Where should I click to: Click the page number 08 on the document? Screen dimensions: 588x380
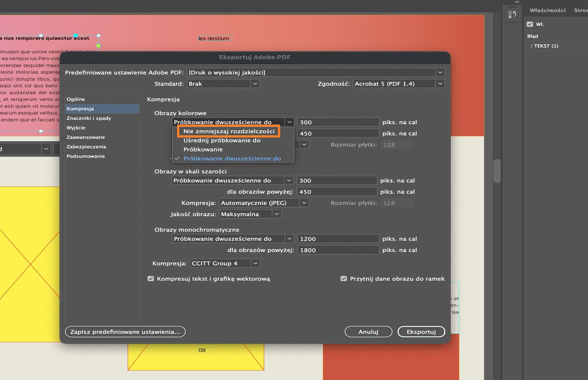click(202, 350)
